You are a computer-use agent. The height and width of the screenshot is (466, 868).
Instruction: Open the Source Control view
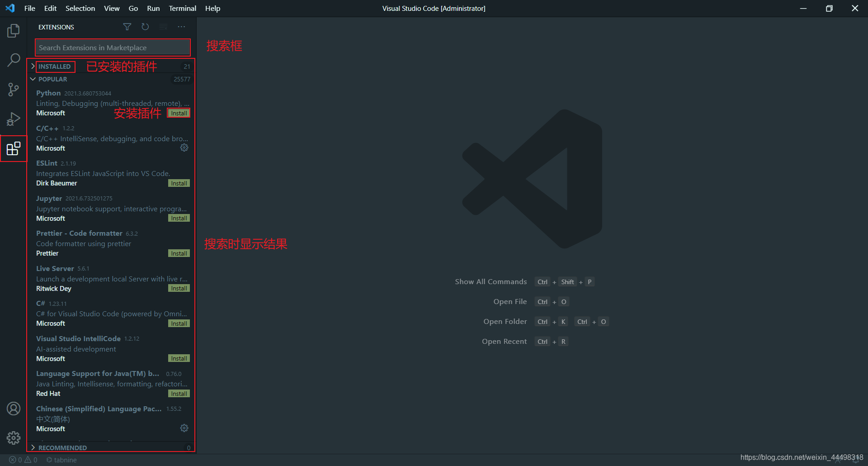pyautogui.click(x=14, y=89)
